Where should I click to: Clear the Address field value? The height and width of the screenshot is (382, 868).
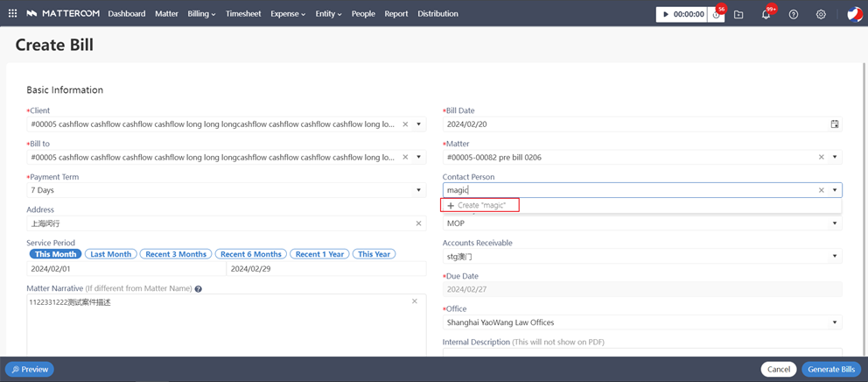pyautogui.click(x=418, y=223)
